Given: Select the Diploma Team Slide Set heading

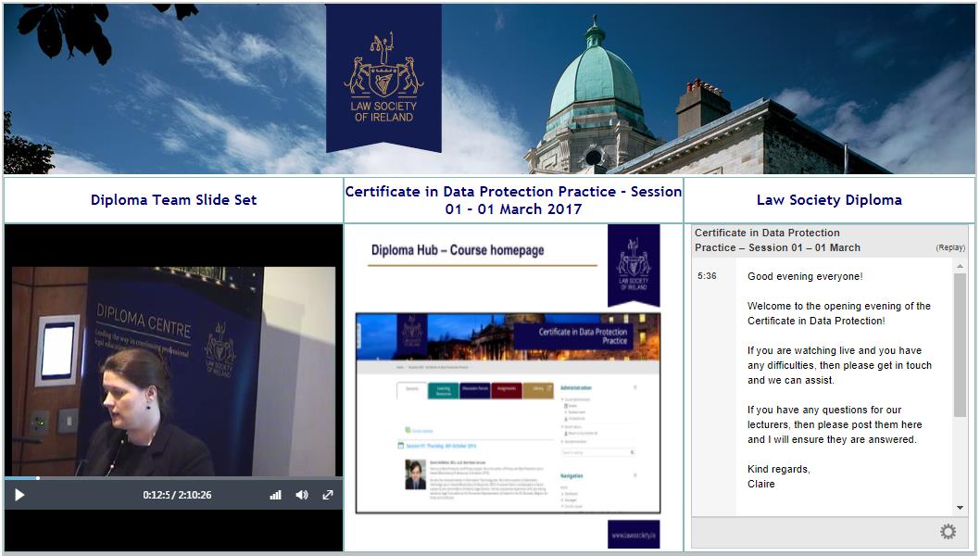Looking at the screenshot, I should point(173,199).
